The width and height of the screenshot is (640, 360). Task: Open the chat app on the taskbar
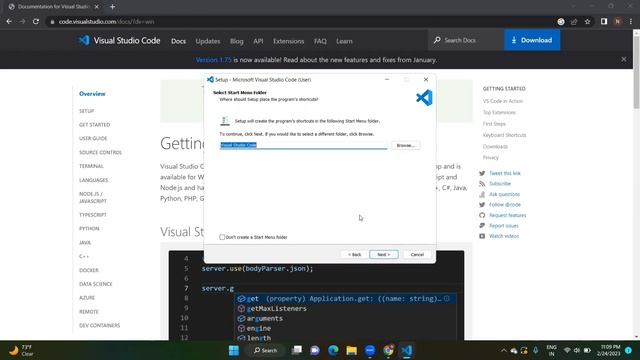click(315, 350)
